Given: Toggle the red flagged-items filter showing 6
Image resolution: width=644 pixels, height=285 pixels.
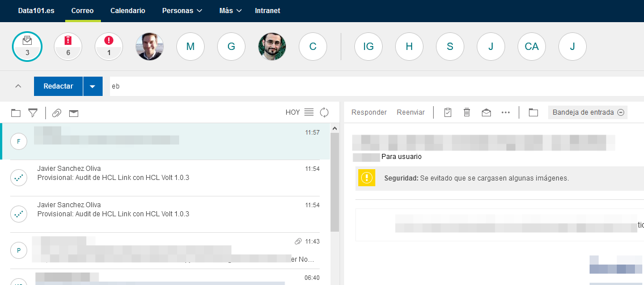Looking at the screenshot, I should pos(68,47).
